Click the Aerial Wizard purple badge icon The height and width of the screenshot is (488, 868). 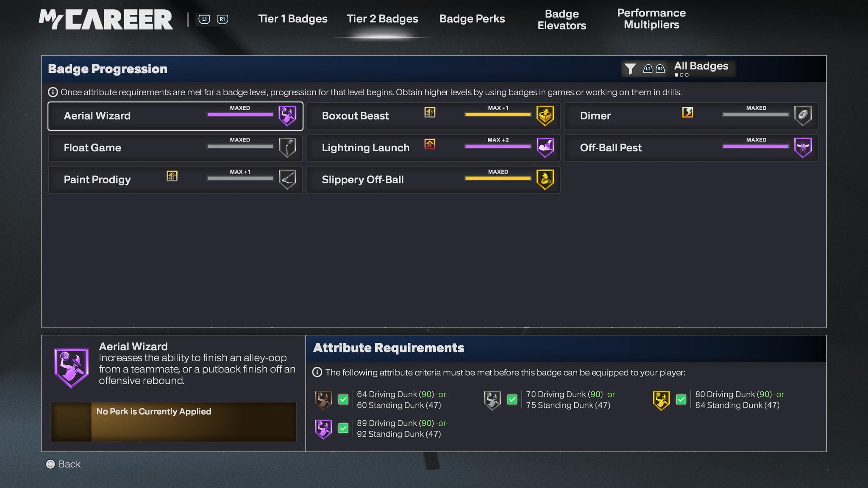[287, 116]
